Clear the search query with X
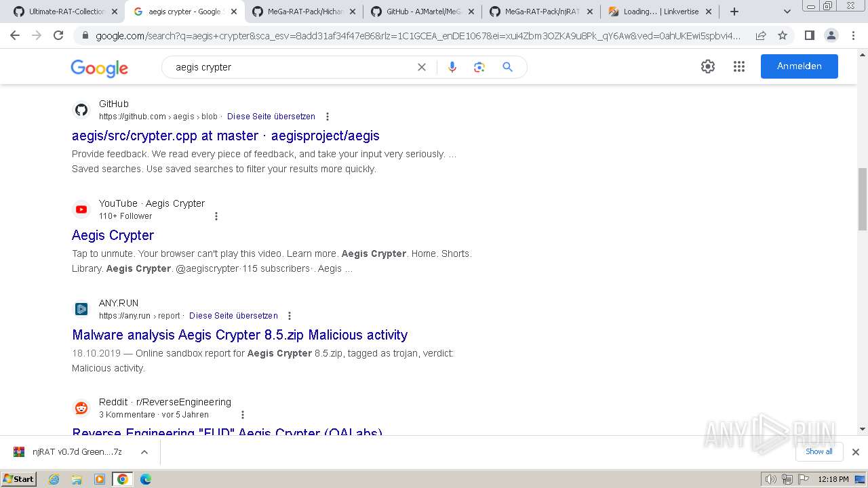Image resolution: width=868 pixels, height=488 pixels. tap(422, 67)
